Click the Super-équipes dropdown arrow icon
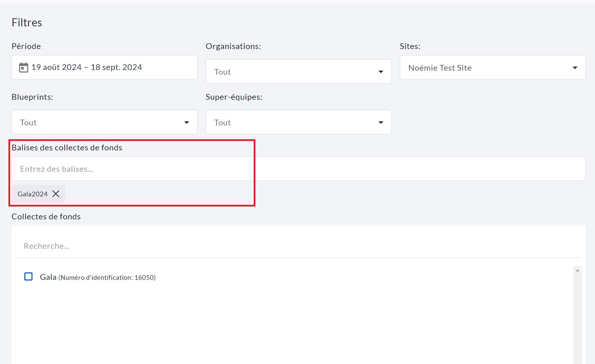 click(x=381, y=122)
